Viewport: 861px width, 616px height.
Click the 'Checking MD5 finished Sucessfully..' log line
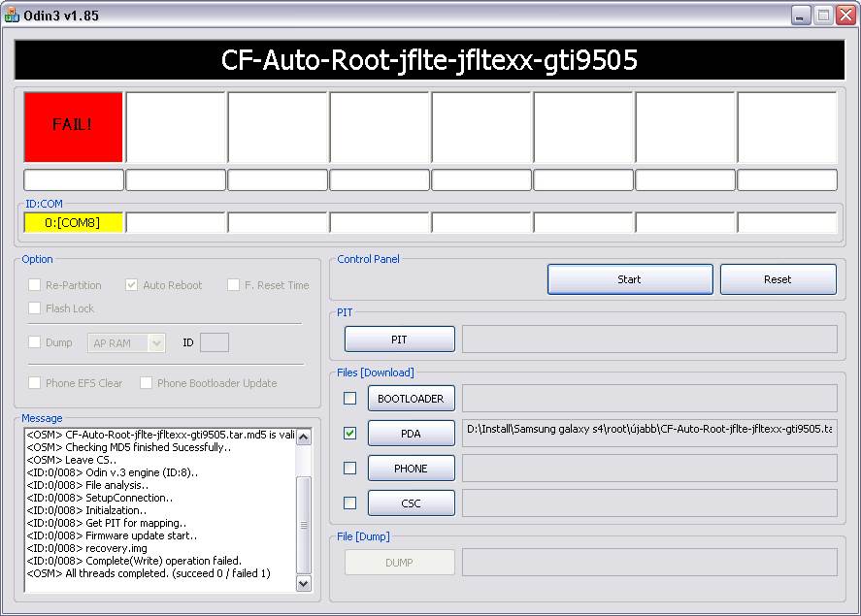pos(129,447)
